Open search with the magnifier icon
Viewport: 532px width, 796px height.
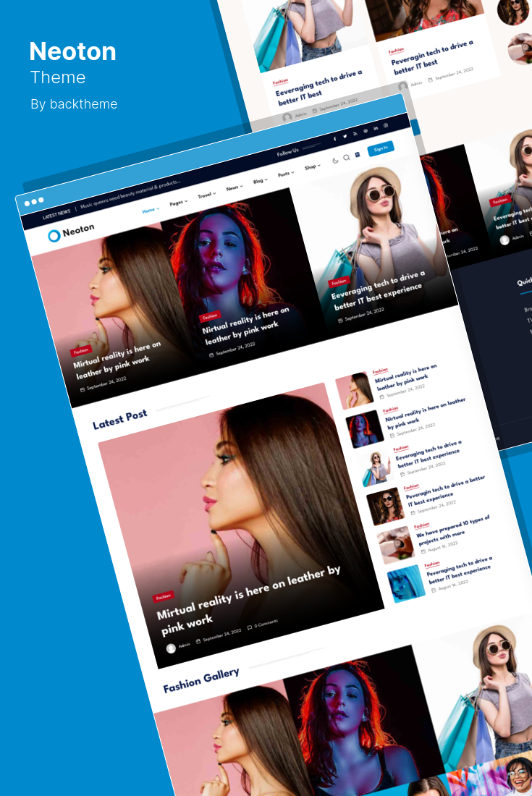[346, 157]
